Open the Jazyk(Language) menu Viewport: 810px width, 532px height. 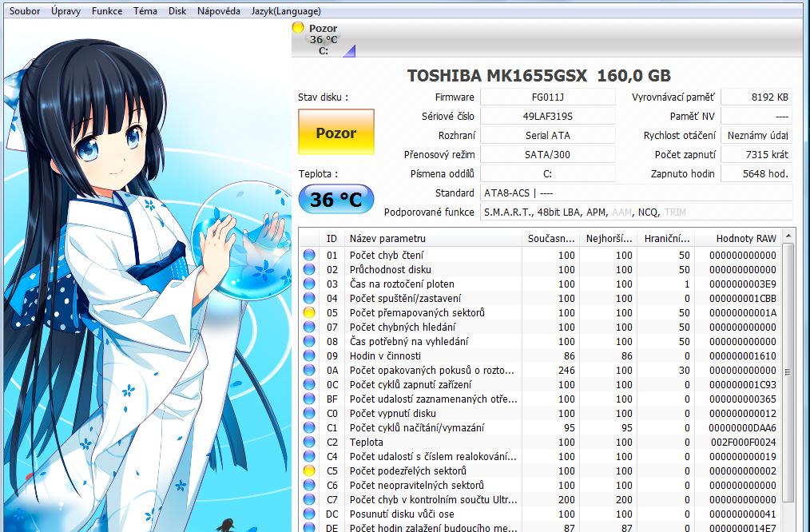286,11
